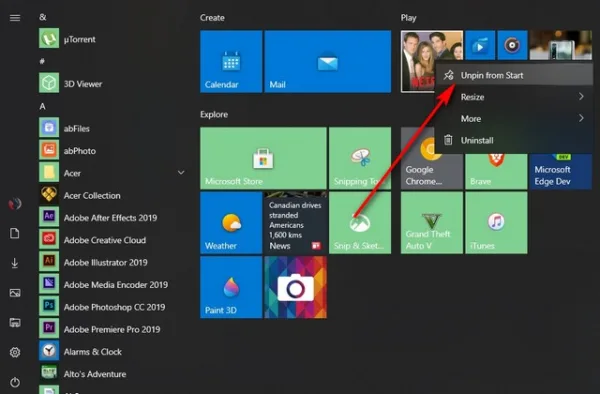This screenshot has width=600, height=394.
Task: Open the Calendar tile
Action: click(231, 62)
